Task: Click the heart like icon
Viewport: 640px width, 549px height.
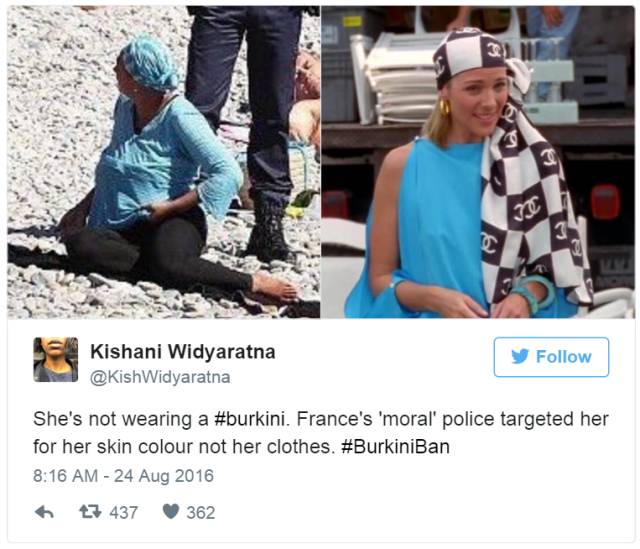Action: point(171,511)
